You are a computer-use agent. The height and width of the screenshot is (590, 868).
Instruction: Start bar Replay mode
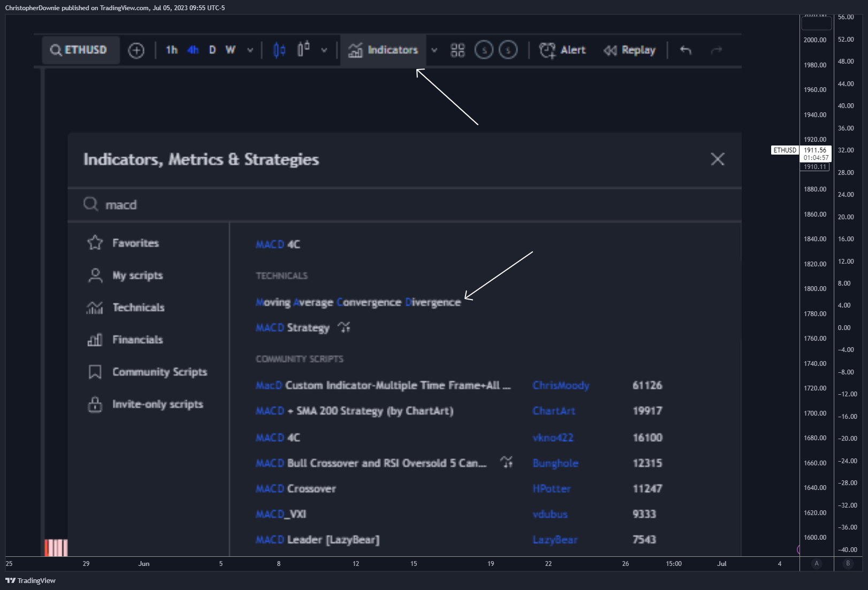629,50
